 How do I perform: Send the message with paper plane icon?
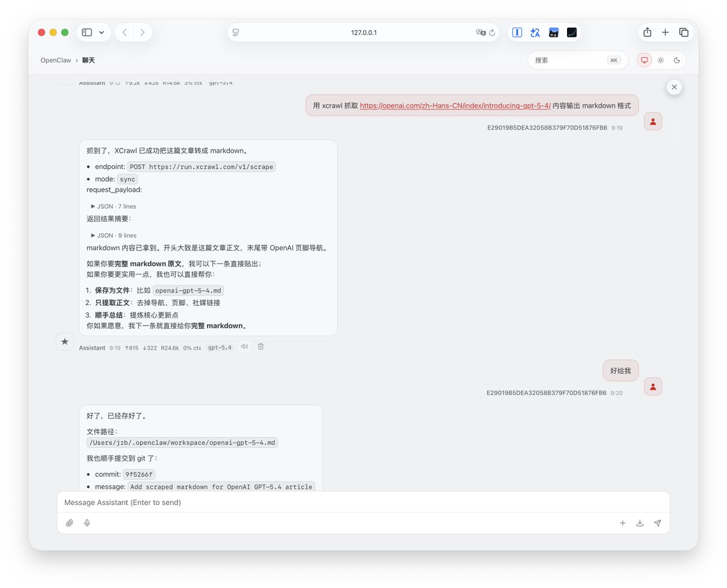coord(657,523)
